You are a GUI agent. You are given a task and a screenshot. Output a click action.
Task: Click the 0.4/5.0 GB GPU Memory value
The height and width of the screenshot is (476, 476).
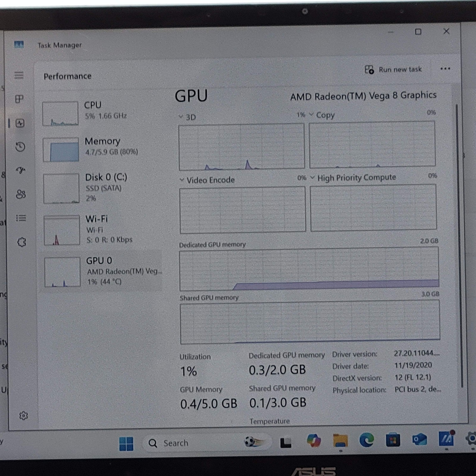pos(209,404)
